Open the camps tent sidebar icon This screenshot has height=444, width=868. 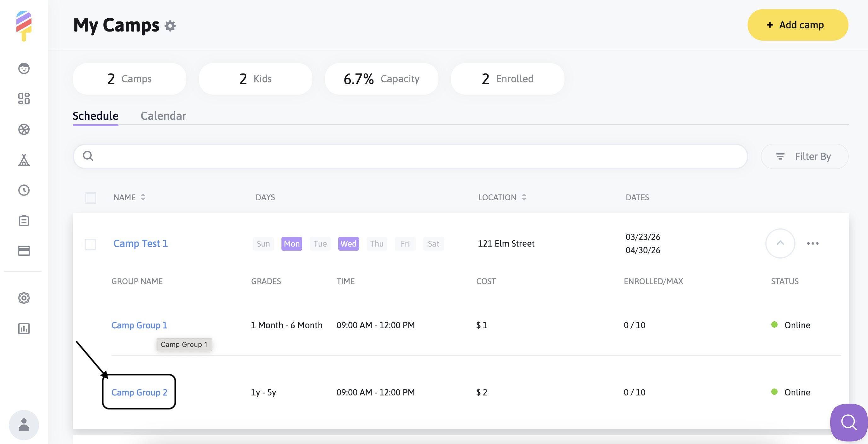pyautogui.click(x=24, y=160)
